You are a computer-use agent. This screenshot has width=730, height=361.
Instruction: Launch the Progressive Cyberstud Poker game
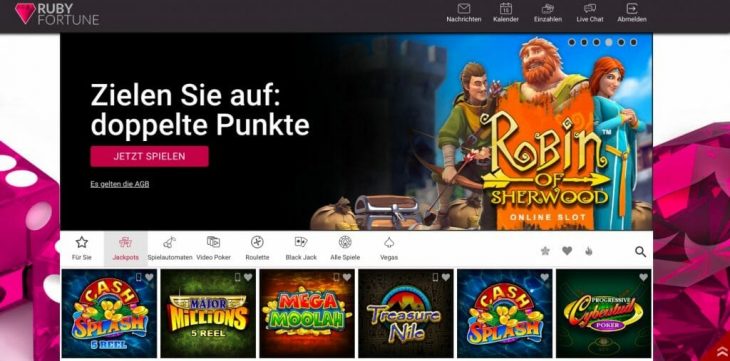(x=604, y=313)
